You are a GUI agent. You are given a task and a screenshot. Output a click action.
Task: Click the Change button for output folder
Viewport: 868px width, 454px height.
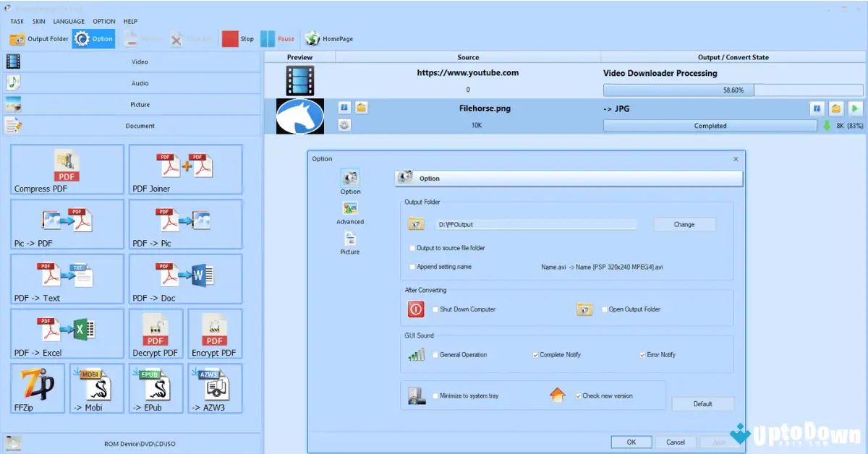[684, 224]
